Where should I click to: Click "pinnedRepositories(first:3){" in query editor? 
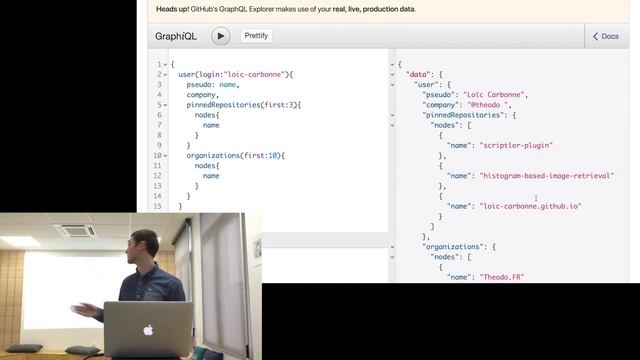pyautogui.click(x=243, y=105)
